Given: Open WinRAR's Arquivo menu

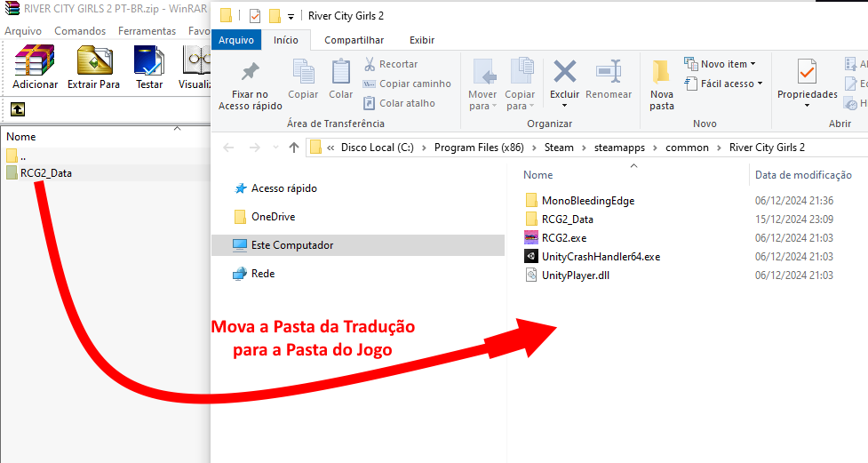Looking at the screenshot, I should [23, 31].
